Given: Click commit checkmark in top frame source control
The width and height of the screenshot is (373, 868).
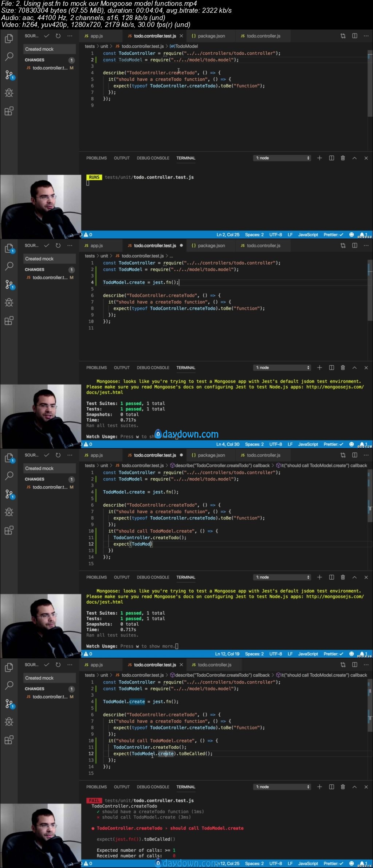Looking at the screenshot, I should 47,36.
